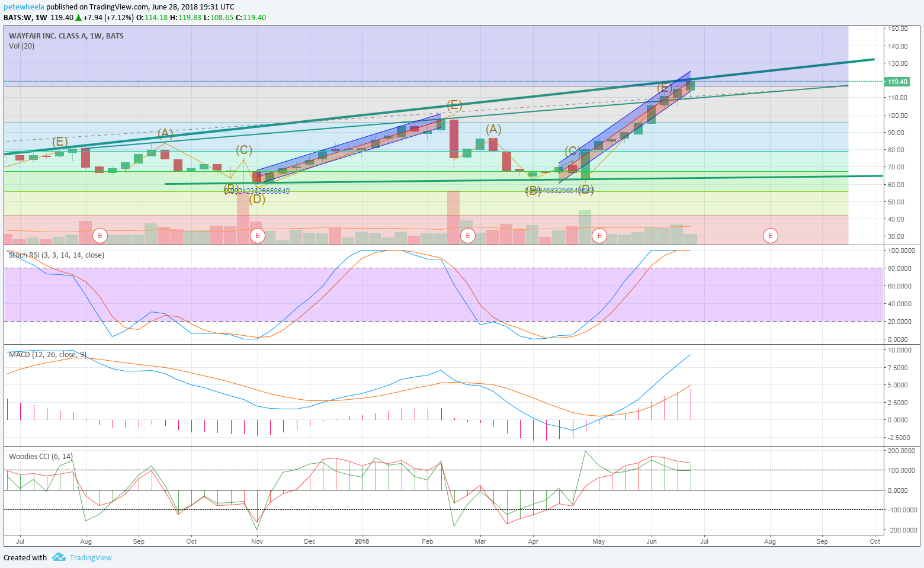Click the May label on the time axis
Viewport: 924px width, 568px height.
pos(599,541)
